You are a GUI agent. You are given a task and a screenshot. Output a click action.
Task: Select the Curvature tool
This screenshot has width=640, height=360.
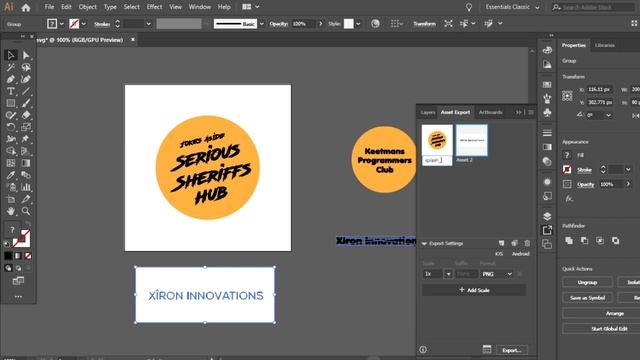coord(26,79)
